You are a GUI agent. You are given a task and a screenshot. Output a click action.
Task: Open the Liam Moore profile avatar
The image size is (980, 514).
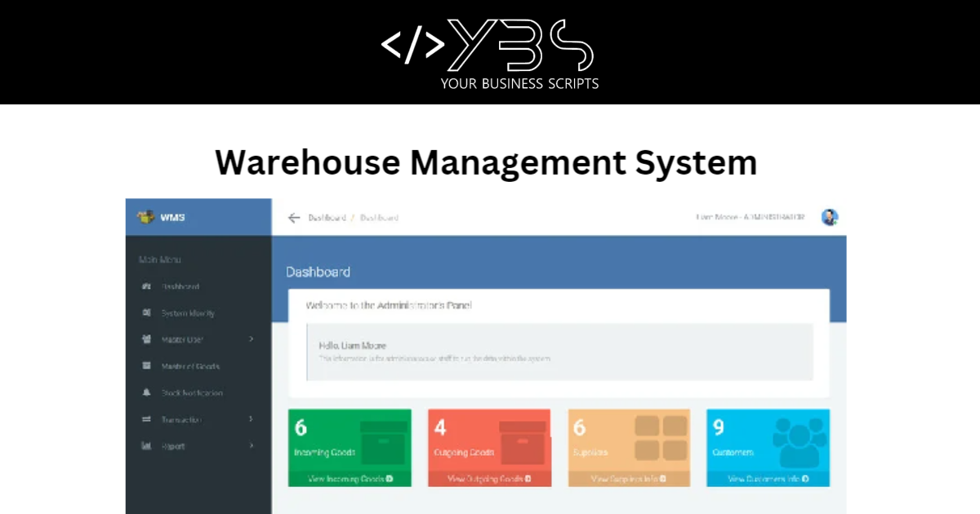pyautogui.click(x=830, y=217)
